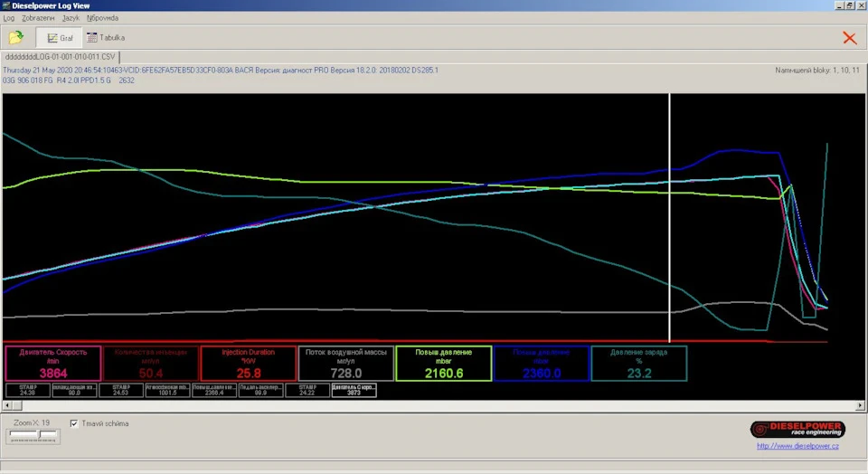
Task: Click the Dieselpower race engineering logo
Action: coord(797,429)
